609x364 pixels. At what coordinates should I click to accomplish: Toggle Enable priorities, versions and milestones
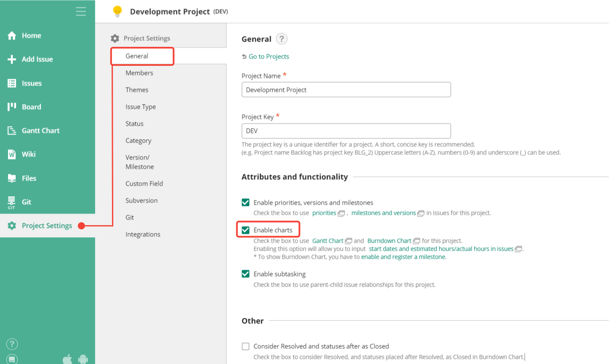(246, 202)
